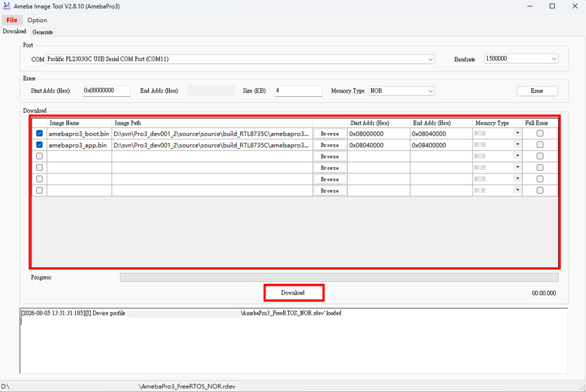Image resolution: width=586 pixels, height=392 pixels.
Task: Click the Erase Start Addr field
Action: (x=106, y=91)
